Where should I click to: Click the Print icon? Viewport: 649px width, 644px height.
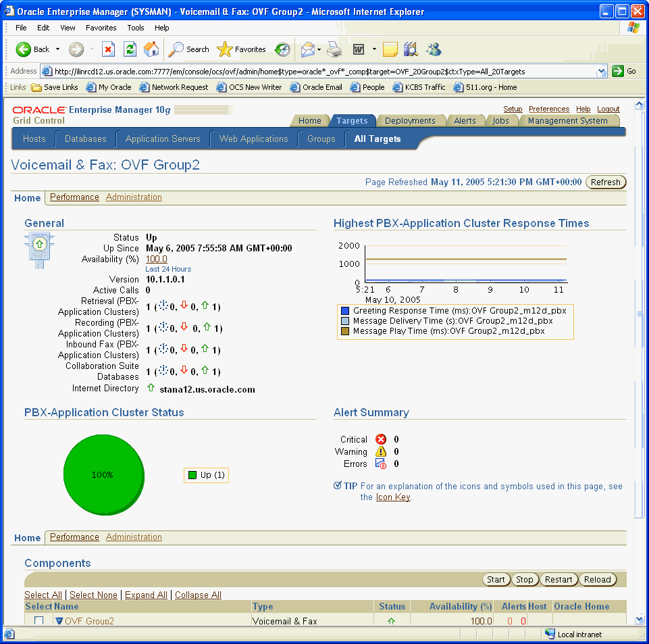click(x=334, y=49)
